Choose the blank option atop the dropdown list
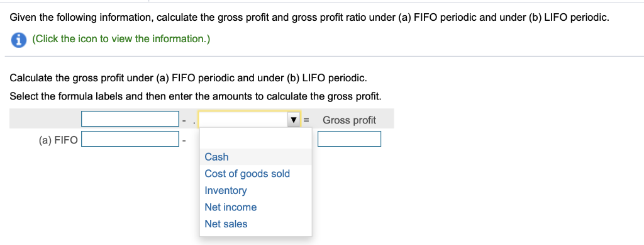Viewport: 644px width, 245px height. point(255,139)
